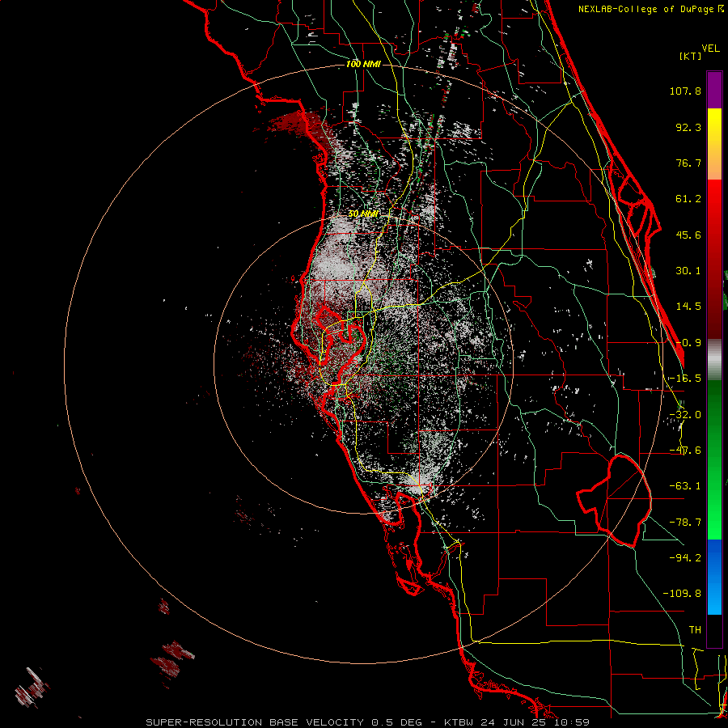Select the -32.0 scale value
Screen dimensions: 728x728
coord(685,415)
